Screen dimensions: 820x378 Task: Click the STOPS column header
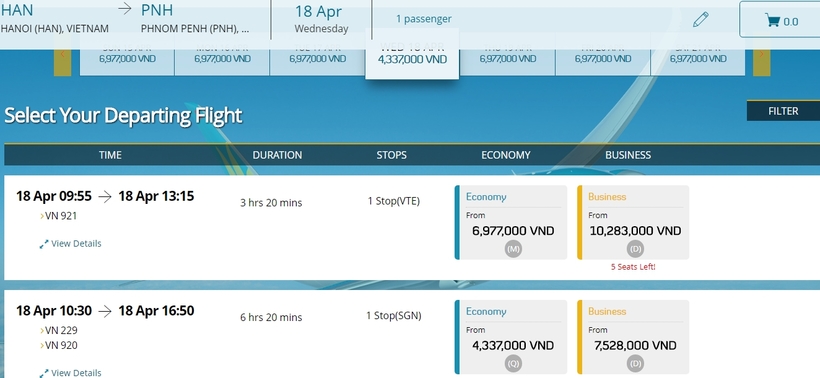coord(392,155)
